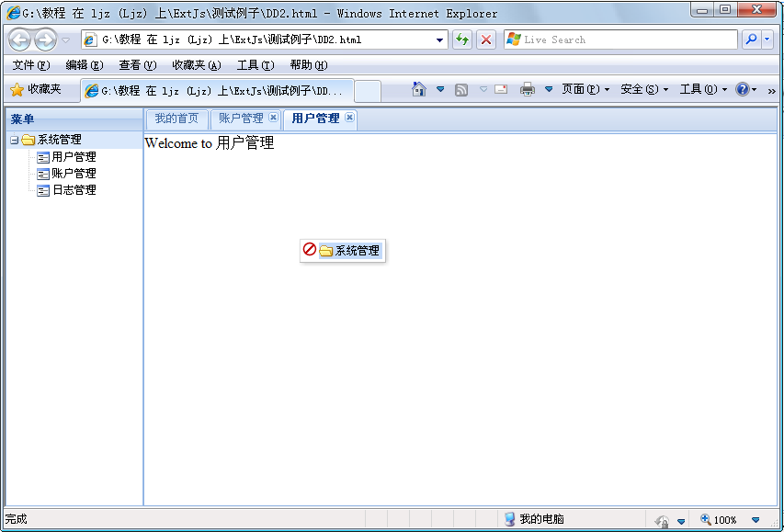Screen dimensions: 784x532
Task: Click the 收藏夹 favorites star icon
Action: click(x=18, y=91)
